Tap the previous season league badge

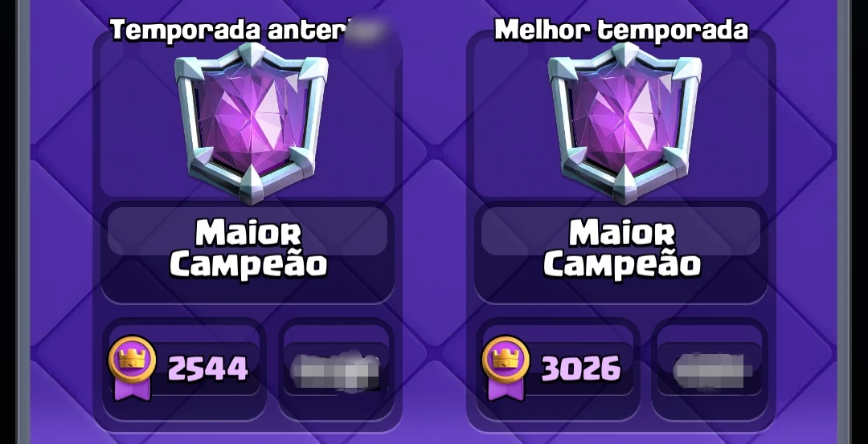pos(252,123)
